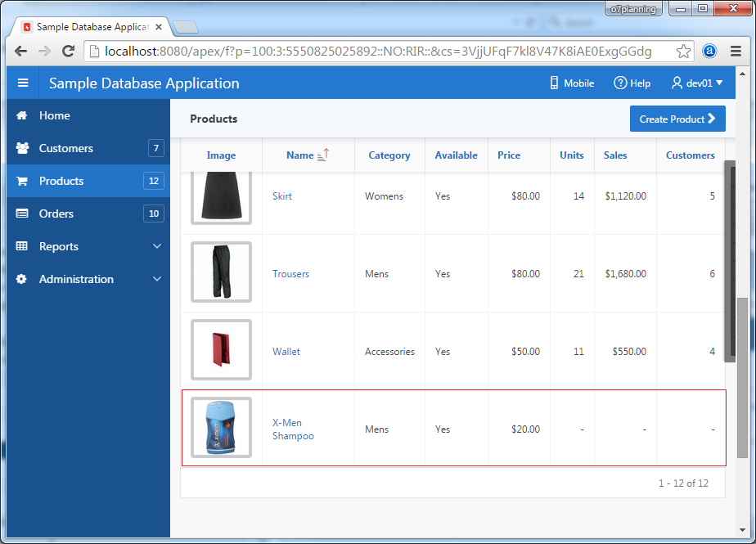Open a new browser tab

(x=186, y=27)
